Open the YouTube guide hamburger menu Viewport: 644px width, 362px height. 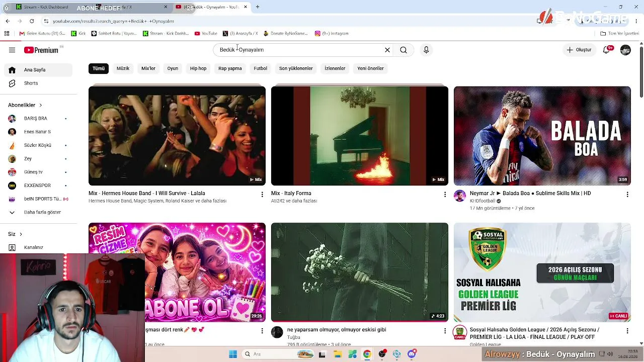[12, 50]
